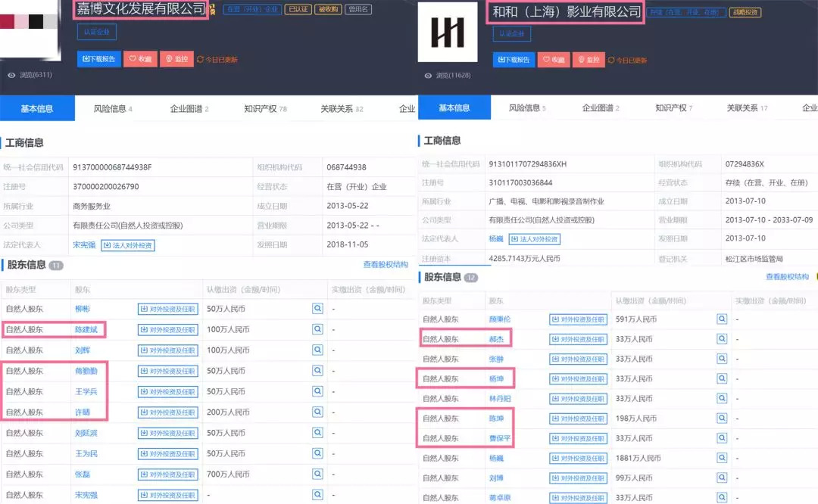The image size is (818, 504).
Task: Download report for 和和(上海)影业
Action: [x=514, y=60]
